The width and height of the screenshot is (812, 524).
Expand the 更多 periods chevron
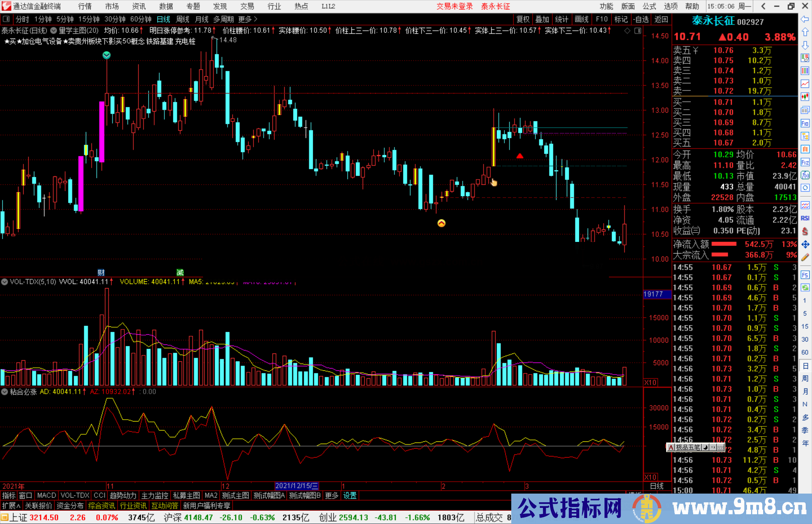256,19
